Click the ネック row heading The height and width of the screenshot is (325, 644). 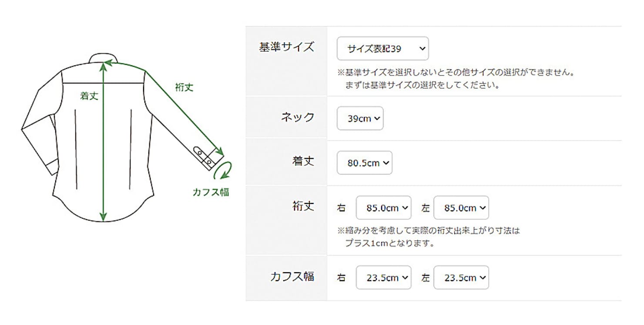tap(297, 117)
